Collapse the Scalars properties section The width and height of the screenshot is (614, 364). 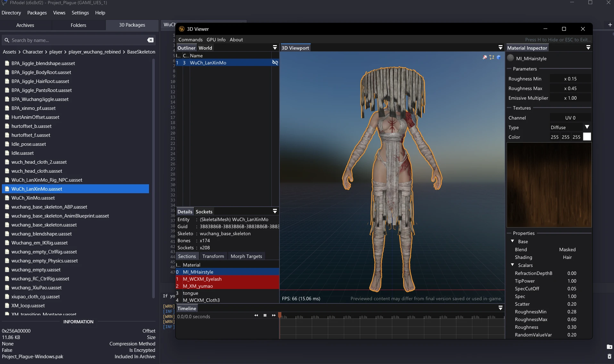coord(512,265)
